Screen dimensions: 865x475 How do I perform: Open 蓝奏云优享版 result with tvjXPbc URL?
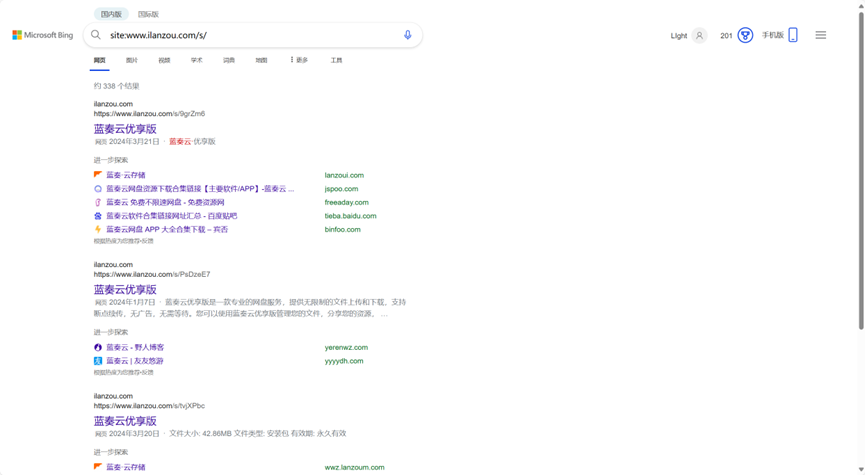tap(125, 421)
